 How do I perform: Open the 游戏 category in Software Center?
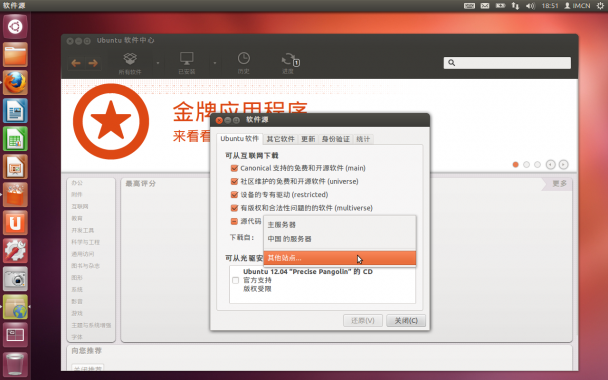[77, 313]
